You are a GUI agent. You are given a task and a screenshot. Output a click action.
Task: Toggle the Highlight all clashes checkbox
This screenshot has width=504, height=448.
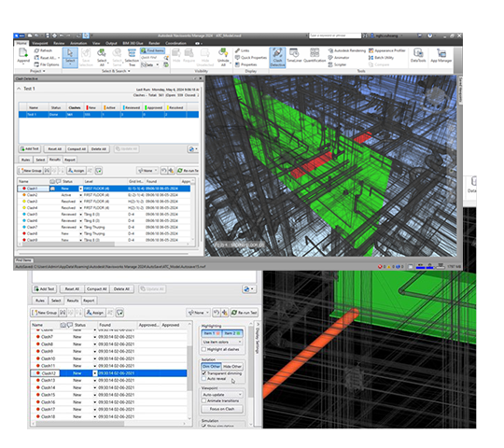click(x=203, y=349)
